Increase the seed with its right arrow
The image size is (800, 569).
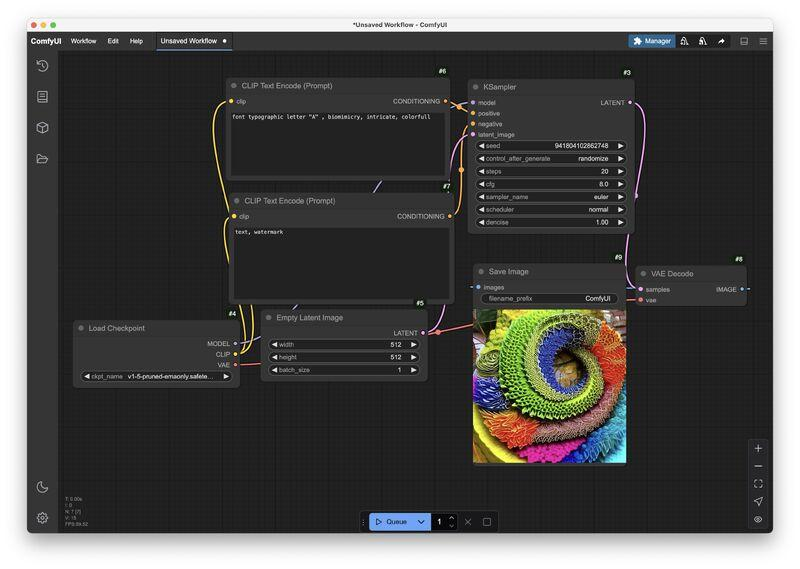(x=620, y=145)
